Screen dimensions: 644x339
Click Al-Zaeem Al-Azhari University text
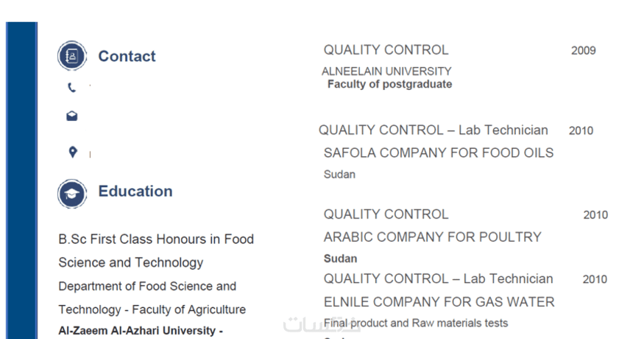[x=140, y=331]
